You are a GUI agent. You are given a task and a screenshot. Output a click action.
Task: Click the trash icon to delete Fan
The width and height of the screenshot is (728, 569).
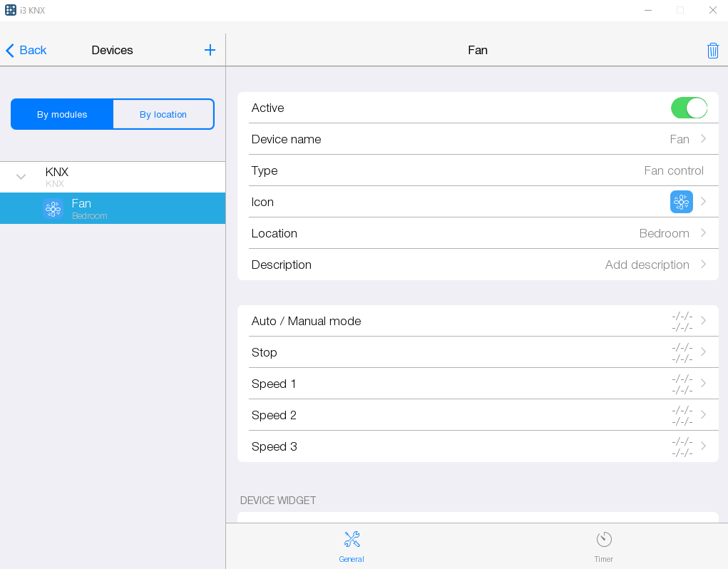click(712, 50)
